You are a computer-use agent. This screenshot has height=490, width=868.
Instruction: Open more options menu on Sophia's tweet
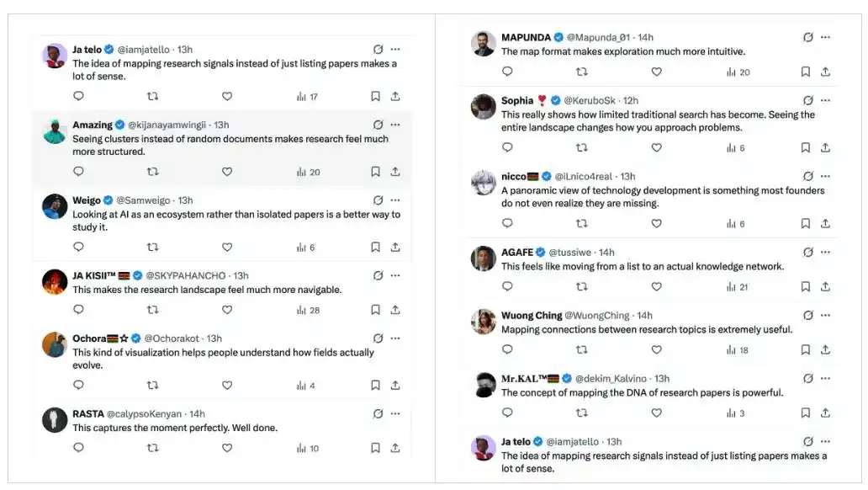825,100
